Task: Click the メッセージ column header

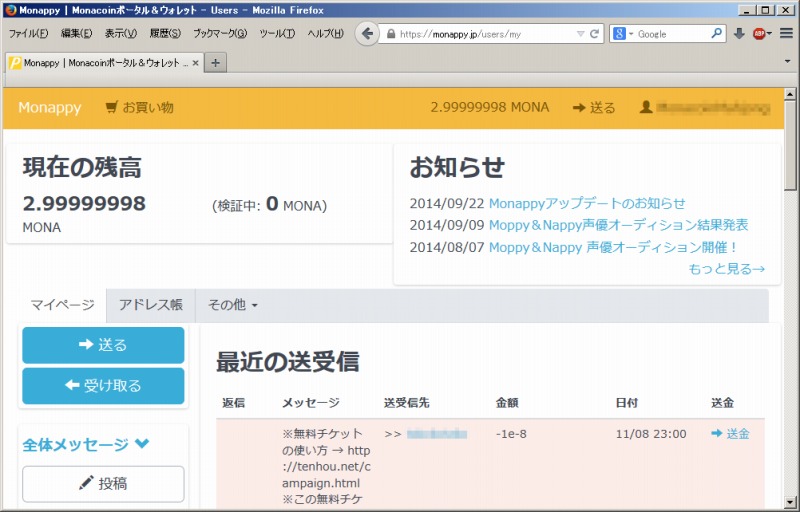Action: coord(311,403)
